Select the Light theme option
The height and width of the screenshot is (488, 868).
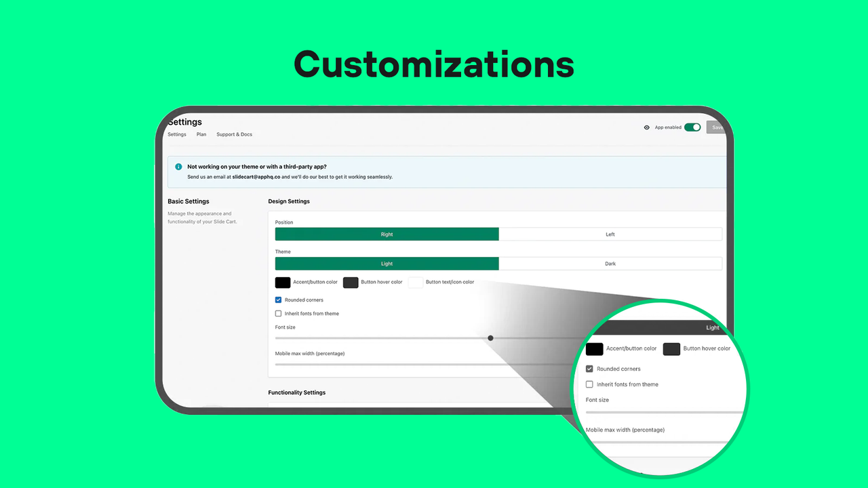(387, 264)
